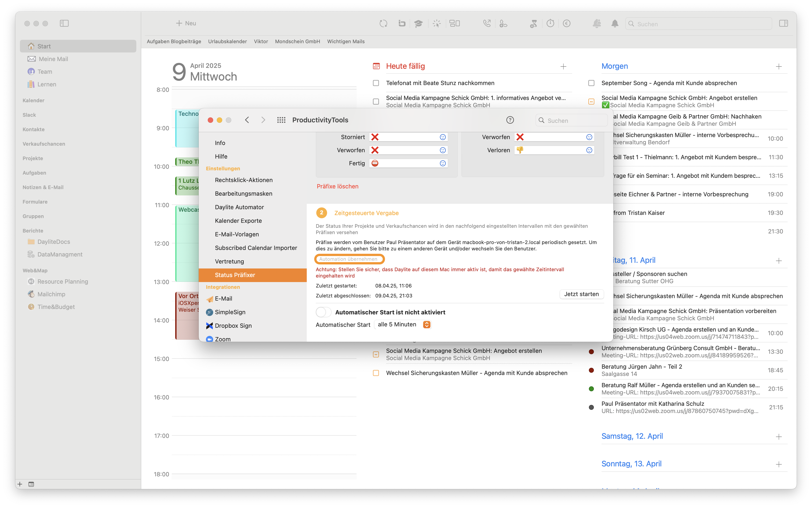This screenshot has width=812, height=508.
Task: Click the Storniert prefix input field
Action: pos(408,137)
